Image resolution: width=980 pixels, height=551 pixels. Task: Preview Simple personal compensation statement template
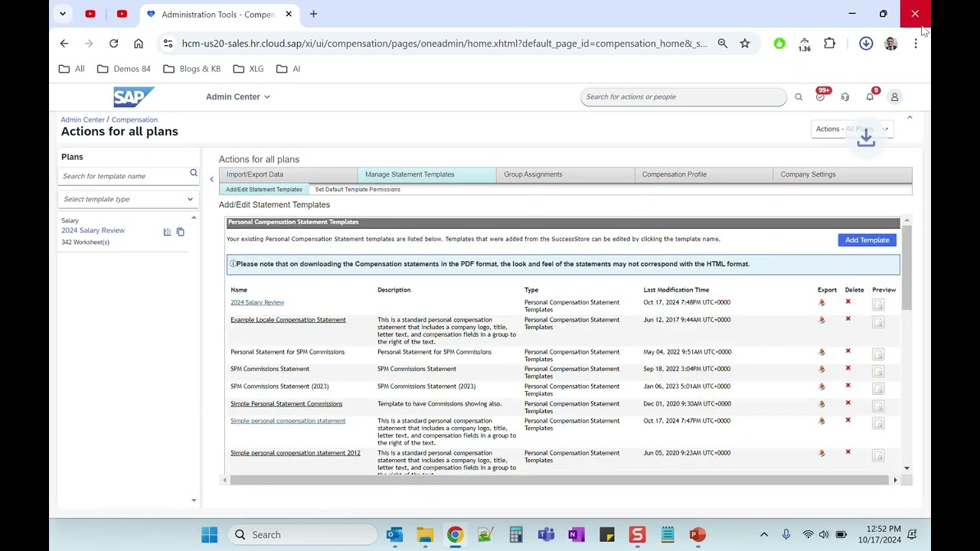(x=878, y=423)
